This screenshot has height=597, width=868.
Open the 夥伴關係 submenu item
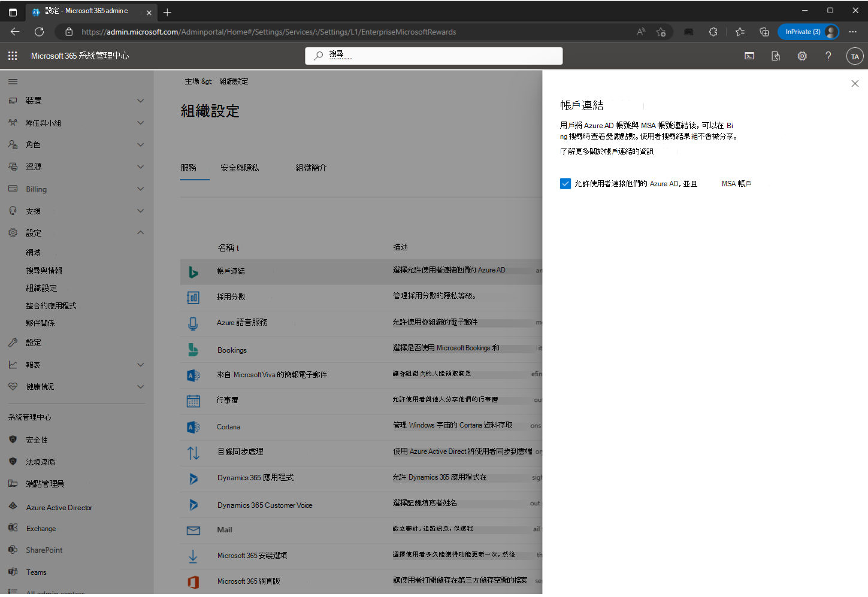pos(40,323)
